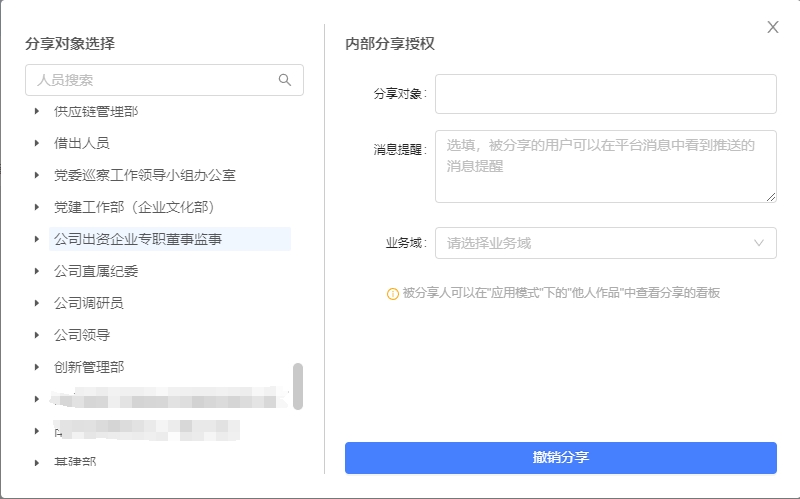Expand the 公司领导 tree arrow
Viewport: 800px width, 499px height.
pos(37,335)
